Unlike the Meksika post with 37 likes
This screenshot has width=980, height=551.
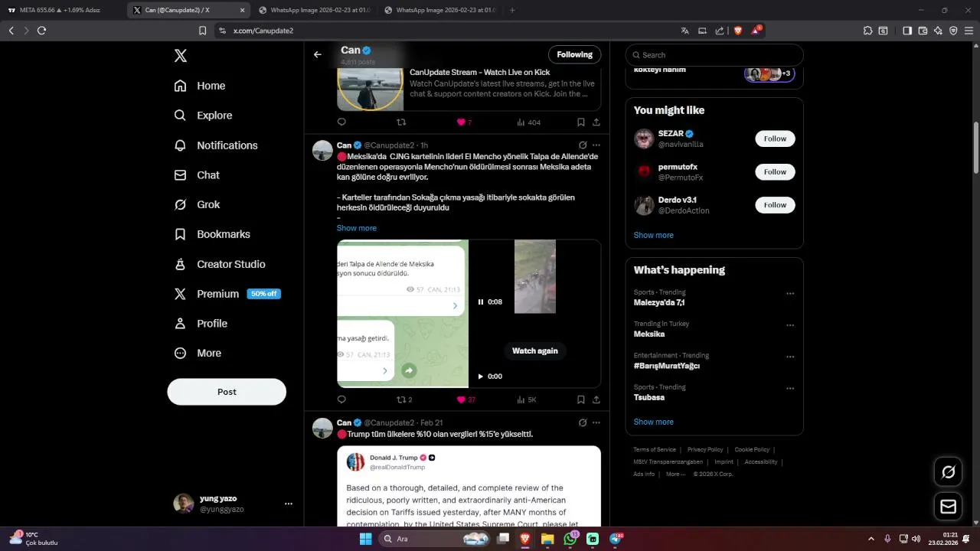(466, 399)
